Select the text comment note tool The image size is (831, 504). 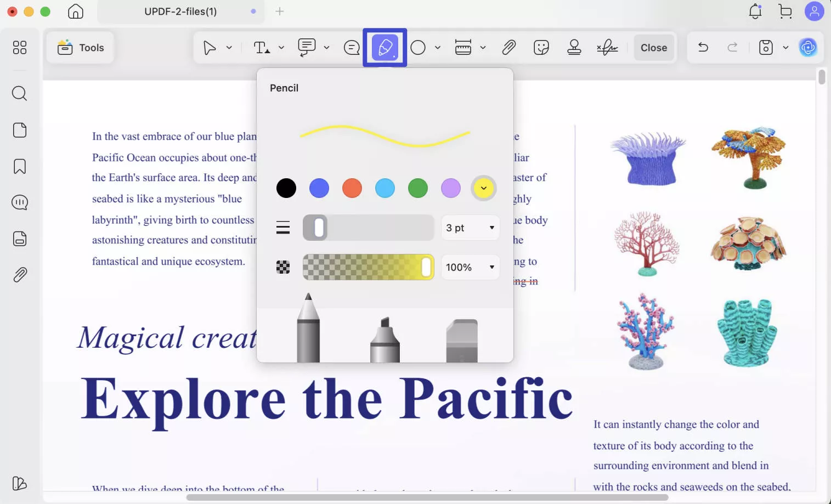(x=307, y=48)
